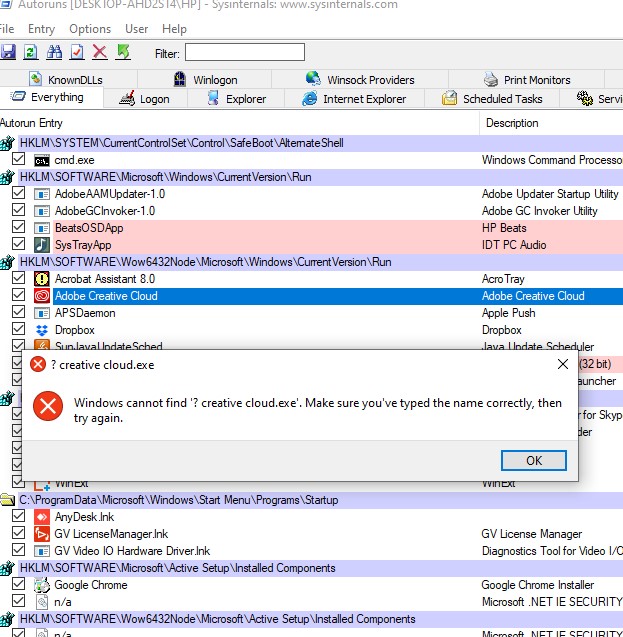Select the Everything tab
Image resolution: width=623 pixels, height=637 pixels.
coord(51,98)
